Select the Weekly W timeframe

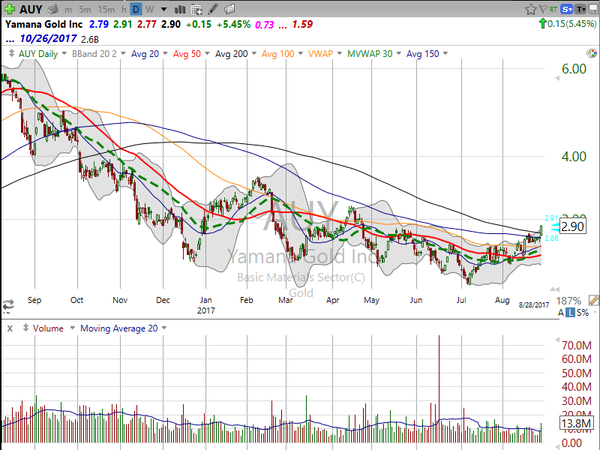150,10
